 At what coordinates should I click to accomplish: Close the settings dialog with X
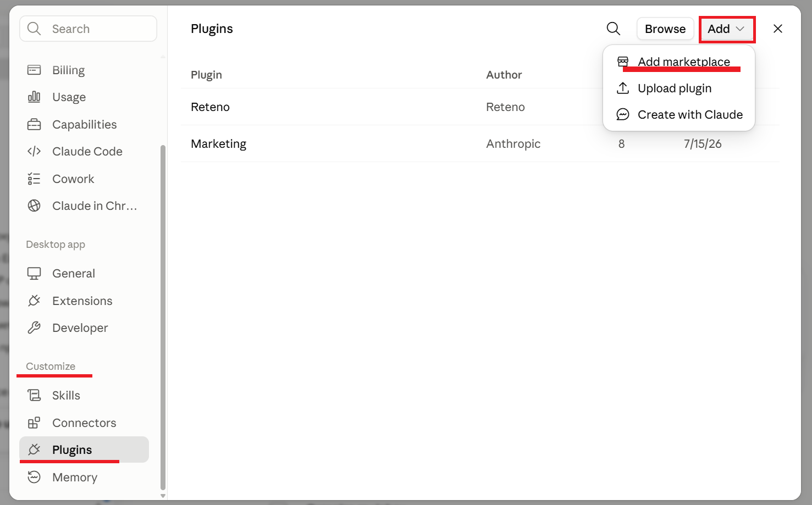coord(777,29)
